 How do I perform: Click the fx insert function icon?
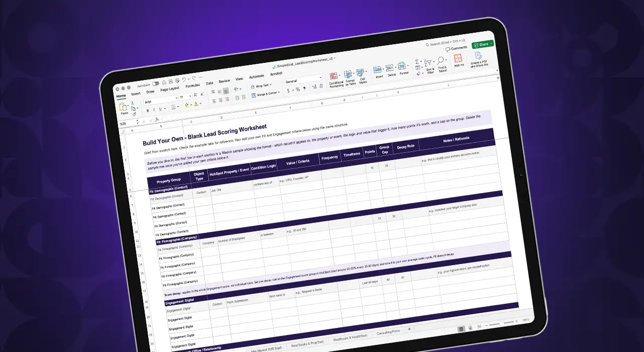coord(157,119)
